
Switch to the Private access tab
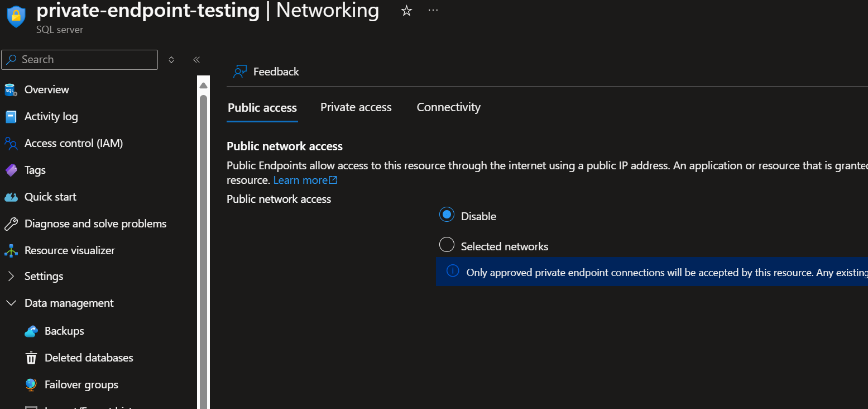pyautogui.click(x=356, y=107)
